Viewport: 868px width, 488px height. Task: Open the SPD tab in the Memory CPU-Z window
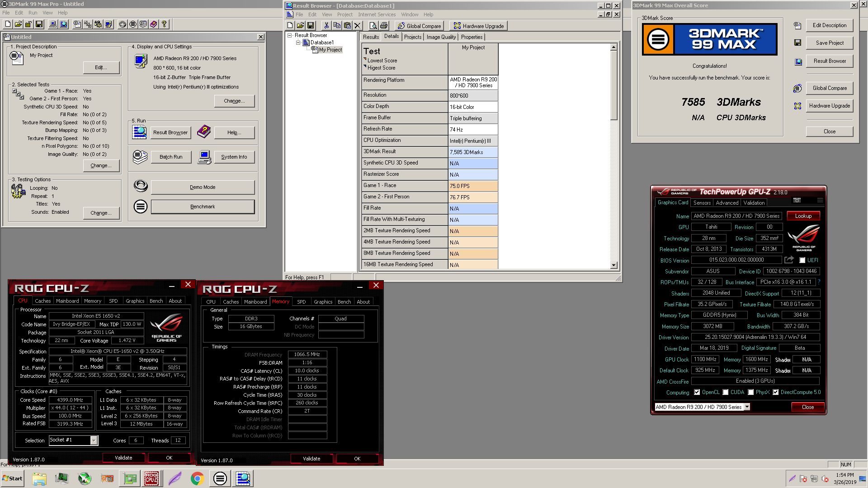[x=301, y=302]
